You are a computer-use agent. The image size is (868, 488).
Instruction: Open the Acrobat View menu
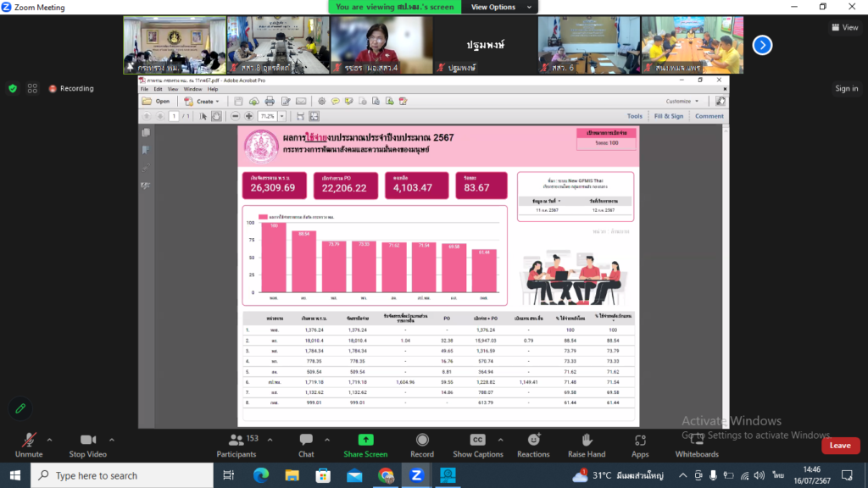[173, 89]
